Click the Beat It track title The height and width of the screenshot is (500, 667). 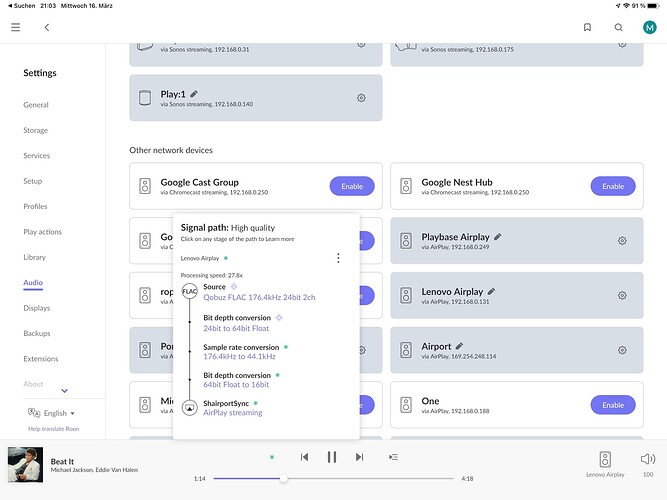[62, 462]
